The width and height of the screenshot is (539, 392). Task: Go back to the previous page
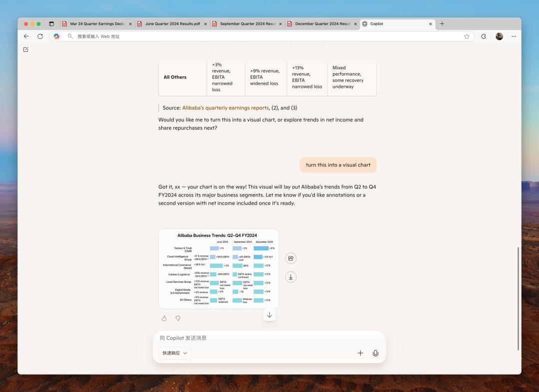tap(26, 36)
